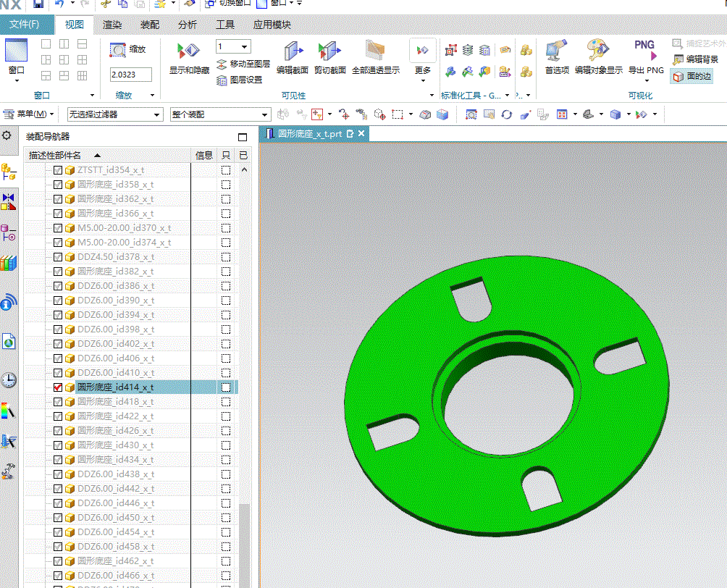Open the 整个装配 selection scope dropdown
727x588 pixels.
coord(220,114)
